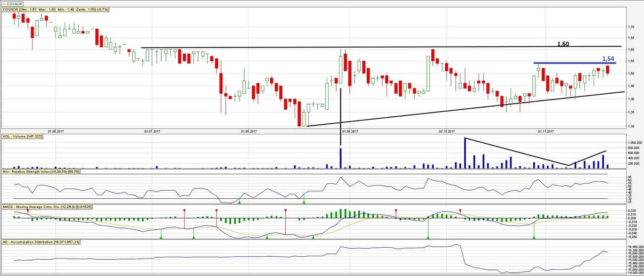
Task: Click the 02.10.2017 date axis label
Action: point(446,131)
